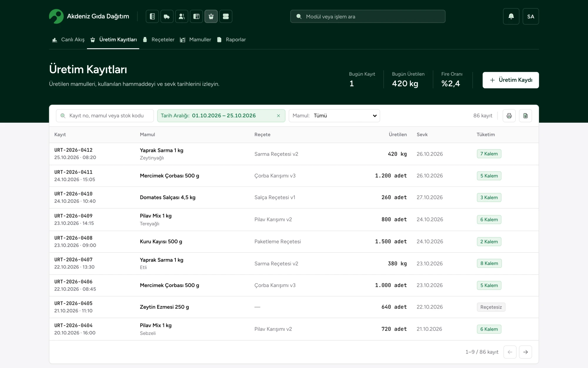Switch to the Reçeteler tab

point(158,40)
